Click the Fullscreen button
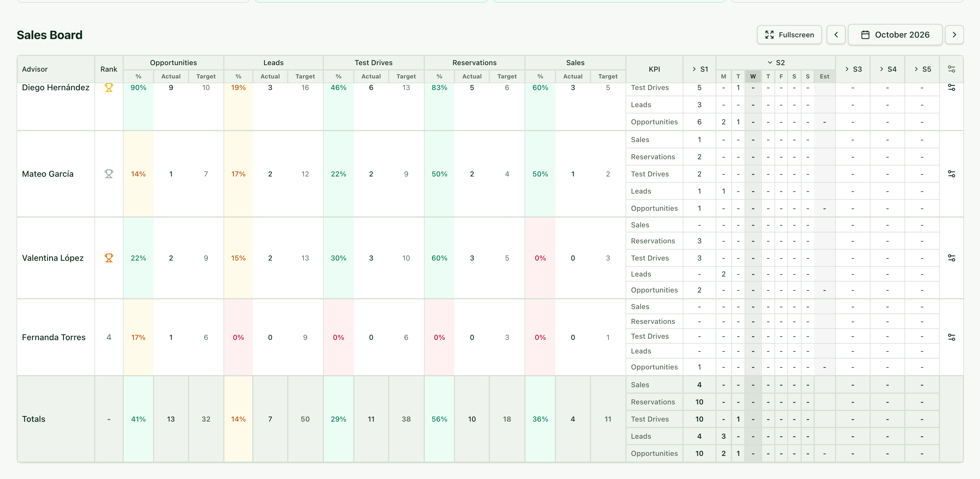This screenshot has height=479, width=980. (789, 35)
